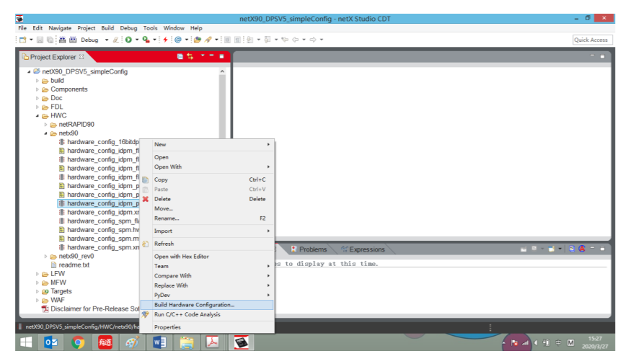This screenshot has height=364, width=625.
Task: Click the wand icon beside the folder icon
Action: [x=208, y=40]
